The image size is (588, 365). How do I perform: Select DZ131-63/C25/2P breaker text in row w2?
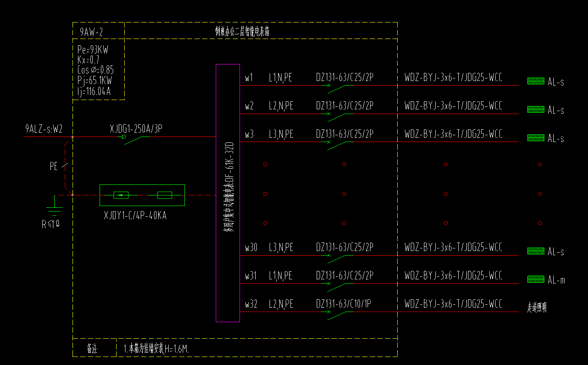[x=345, y=106]
